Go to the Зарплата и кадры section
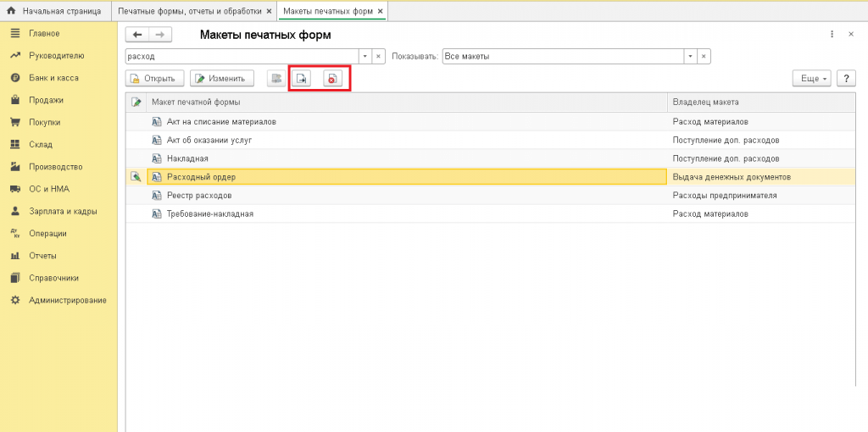 (62, 212)
